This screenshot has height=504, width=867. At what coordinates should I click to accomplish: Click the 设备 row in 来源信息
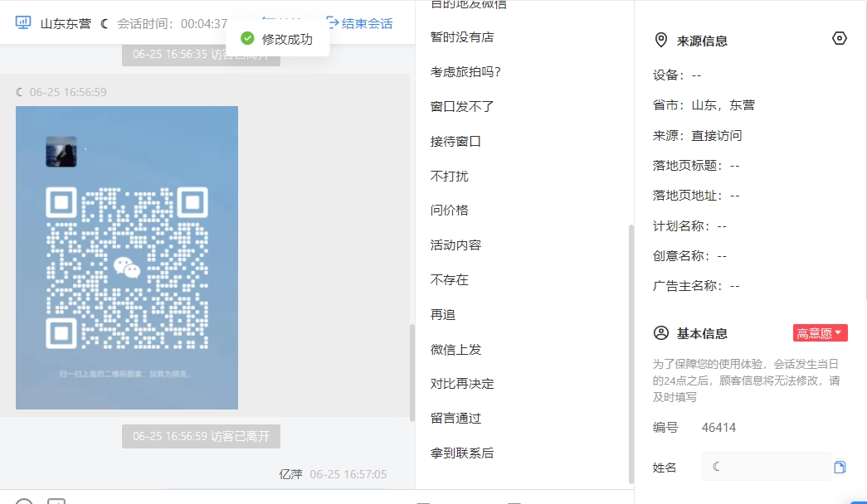pyautogui.click(x=677, y=75)
